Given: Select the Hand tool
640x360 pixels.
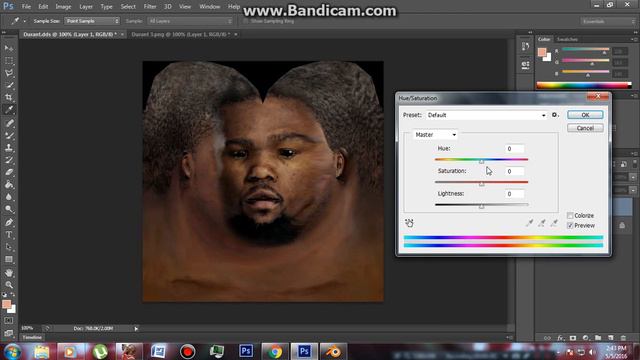Looking at the screenshot, I should click(x=9, y=273).
